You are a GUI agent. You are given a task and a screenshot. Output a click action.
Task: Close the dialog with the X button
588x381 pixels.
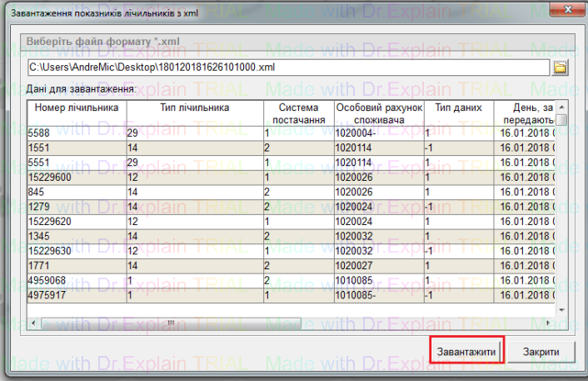(566, 8)
